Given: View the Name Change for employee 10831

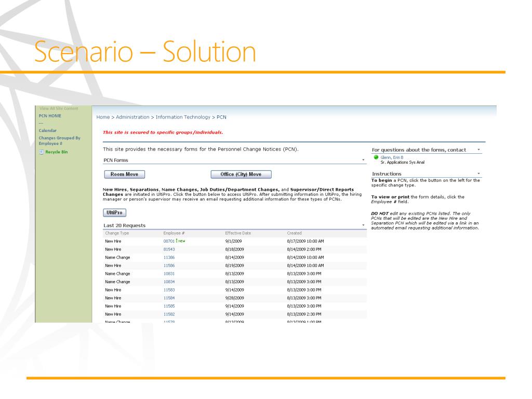Looking at the screenshot, I should (x=169, y=274).
